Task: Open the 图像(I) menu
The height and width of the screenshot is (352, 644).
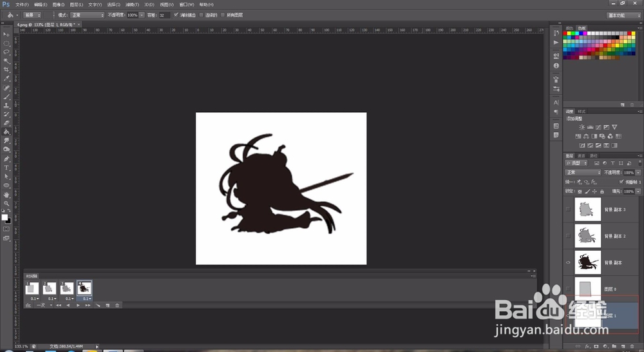Action: 59,5
